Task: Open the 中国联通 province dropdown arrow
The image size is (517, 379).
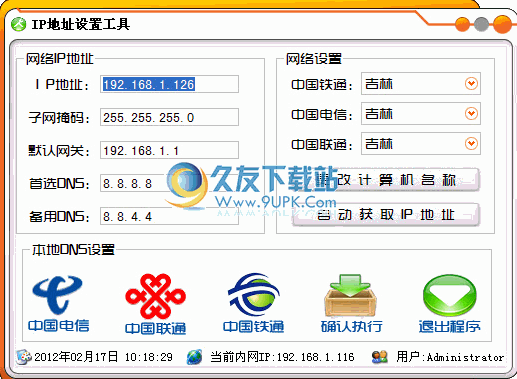Action: tap(471, 144)
